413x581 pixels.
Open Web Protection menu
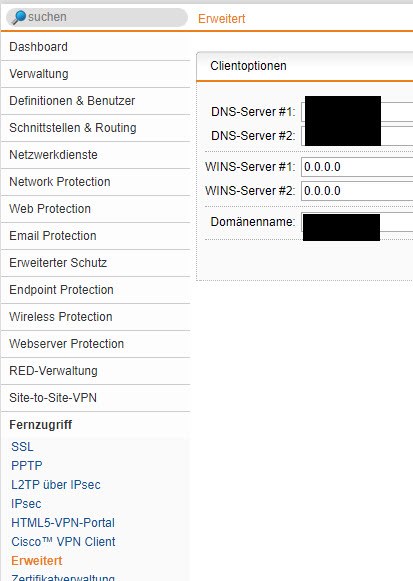tap(96, 209)
